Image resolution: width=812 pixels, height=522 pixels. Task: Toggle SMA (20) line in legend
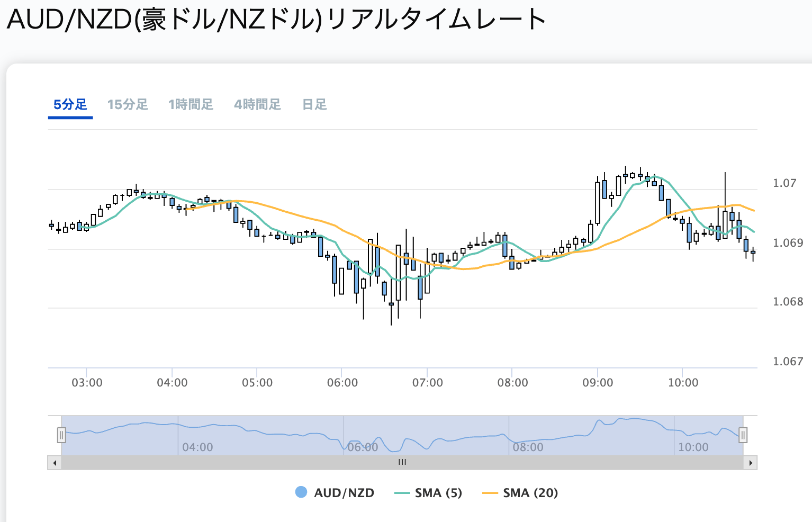(x=520, y=493)
